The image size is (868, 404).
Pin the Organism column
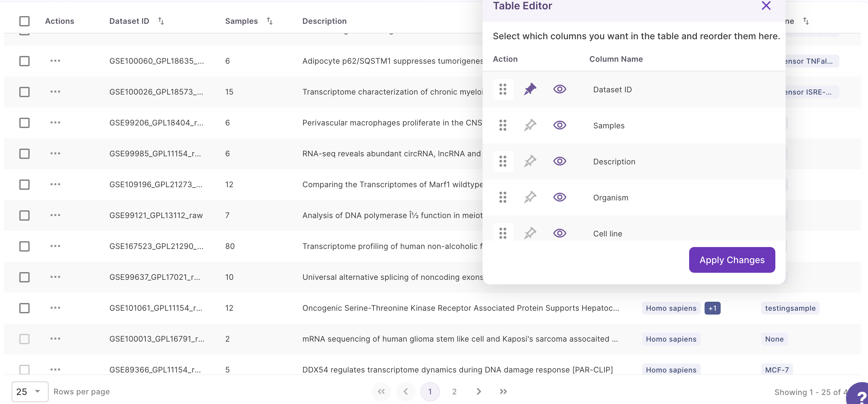pyautogui.click(x=530, y=197)
